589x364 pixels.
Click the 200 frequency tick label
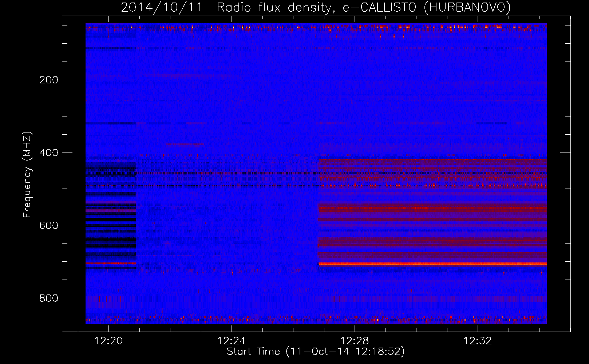pos(49,80)
